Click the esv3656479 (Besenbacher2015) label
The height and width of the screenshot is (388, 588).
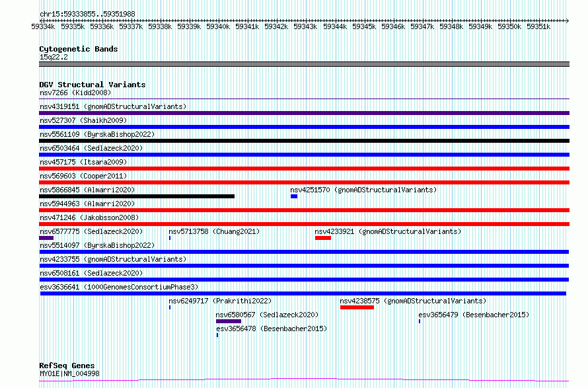tap(474, 315)
